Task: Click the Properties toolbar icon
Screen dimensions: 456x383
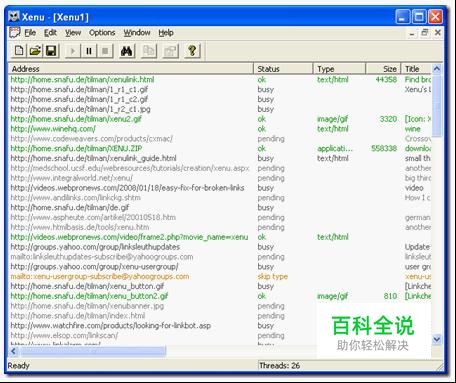Action: [x=170, y=51]
